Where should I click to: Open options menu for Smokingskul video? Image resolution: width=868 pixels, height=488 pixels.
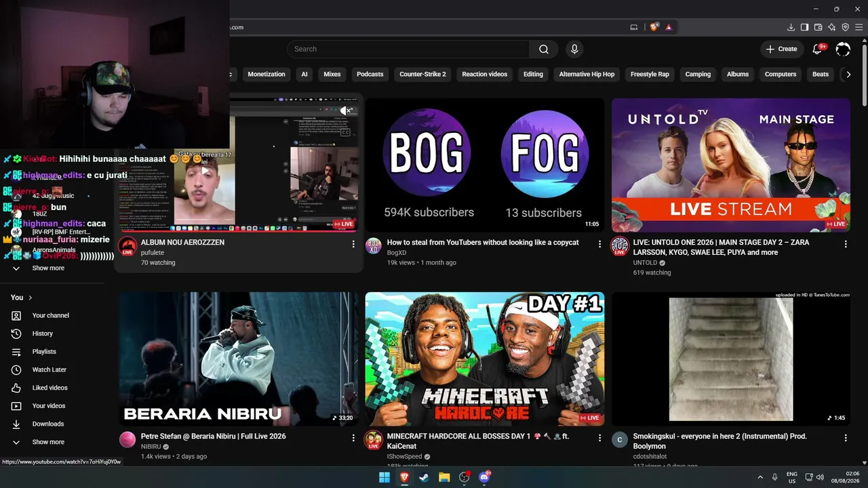click(x=846, y=439)
